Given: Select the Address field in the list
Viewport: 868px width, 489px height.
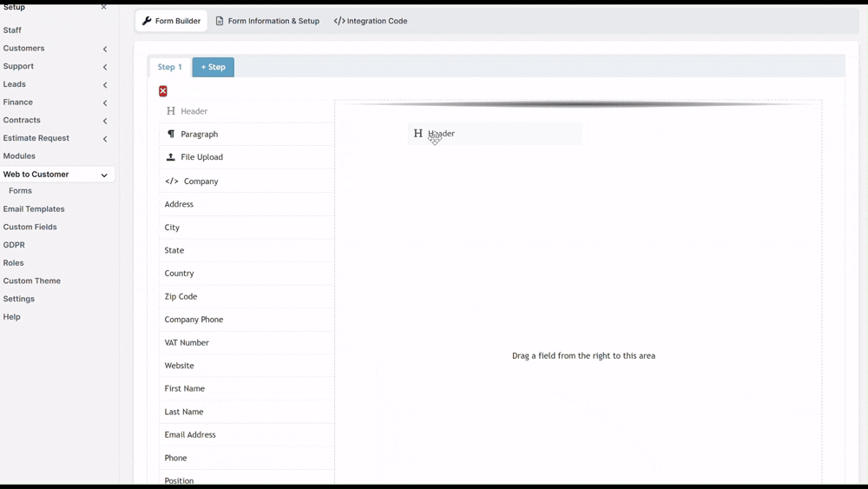Looking at the screenshot, I should [x=247, y=204].
